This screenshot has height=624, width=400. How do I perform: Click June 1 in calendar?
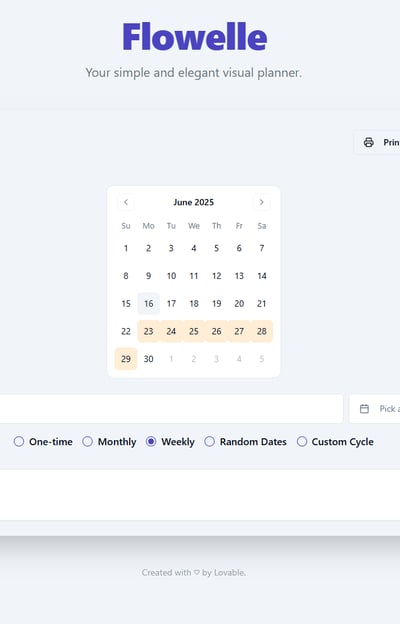click(x=126, y=248)
